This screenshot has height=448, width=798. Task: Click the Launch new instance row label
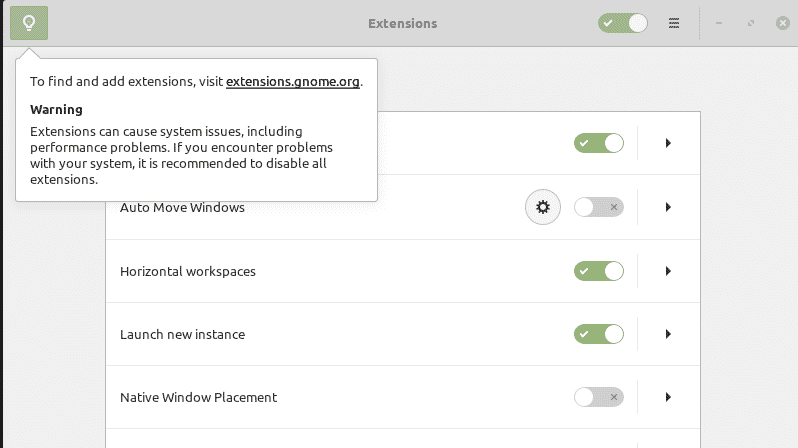pyautogui.click(x=182, y=334)
